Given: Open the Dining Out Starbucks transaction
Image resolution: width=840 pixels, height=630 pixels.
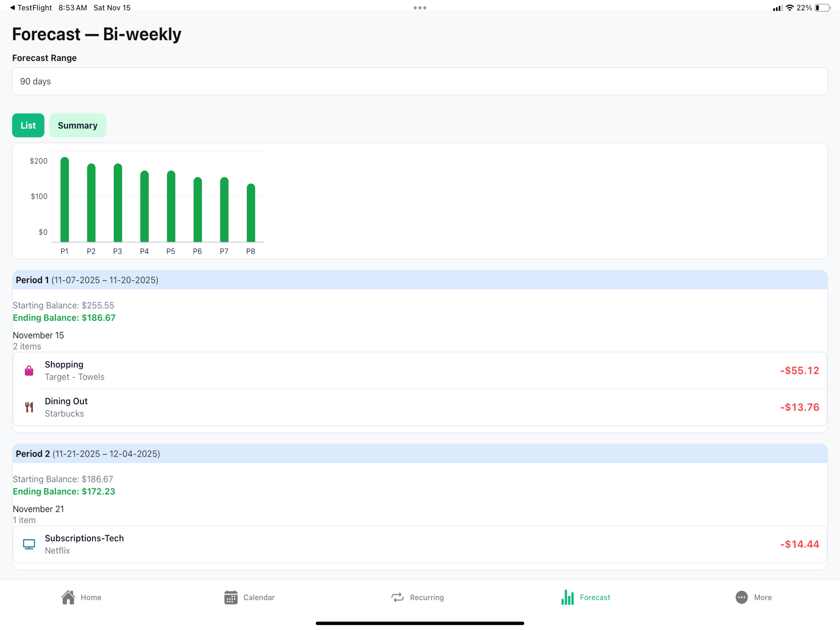Looking at the screenshot, I should (x=420, y=407).
